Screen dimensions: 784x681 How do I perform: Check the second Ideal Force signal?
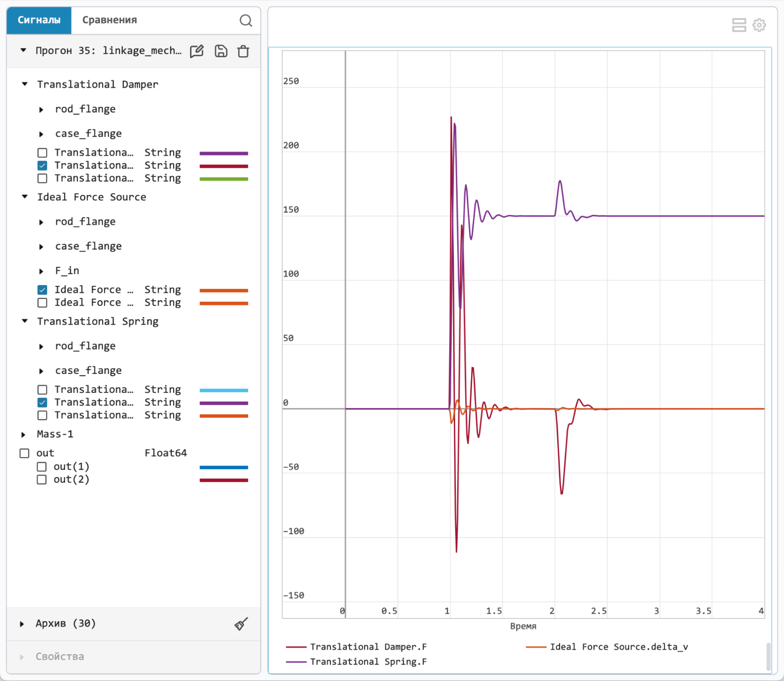coord(42,303)
